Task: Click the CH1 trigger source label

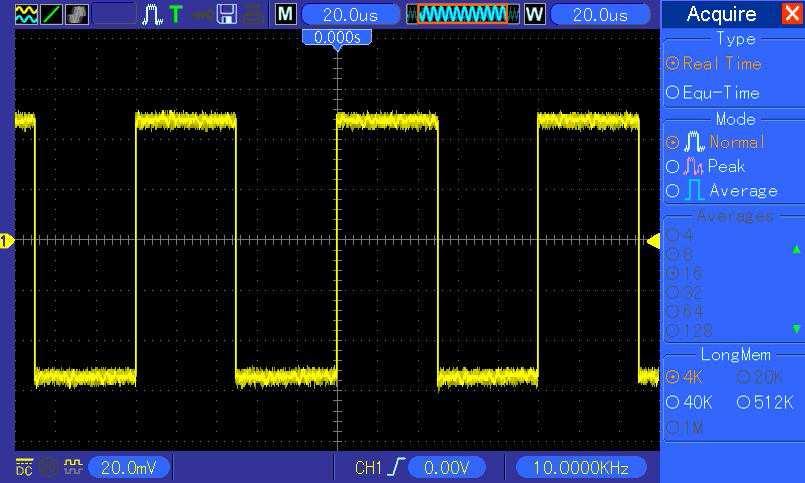Action: pyautogui.click(x=368, y=468)
